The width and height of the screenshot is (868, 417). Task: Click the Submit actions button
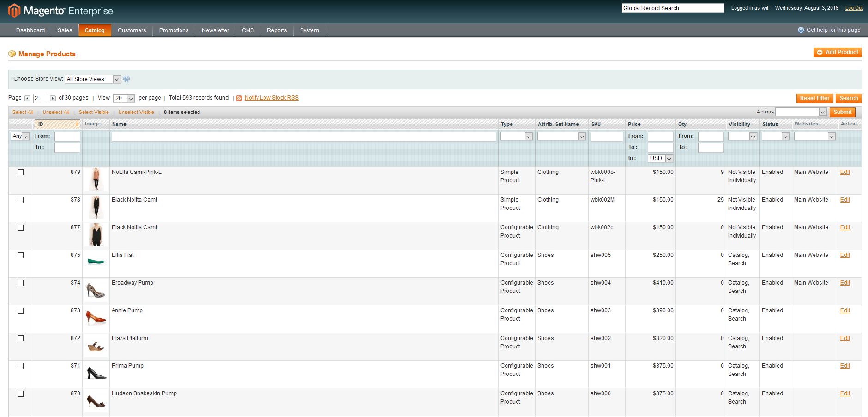[x=843, y=112]
